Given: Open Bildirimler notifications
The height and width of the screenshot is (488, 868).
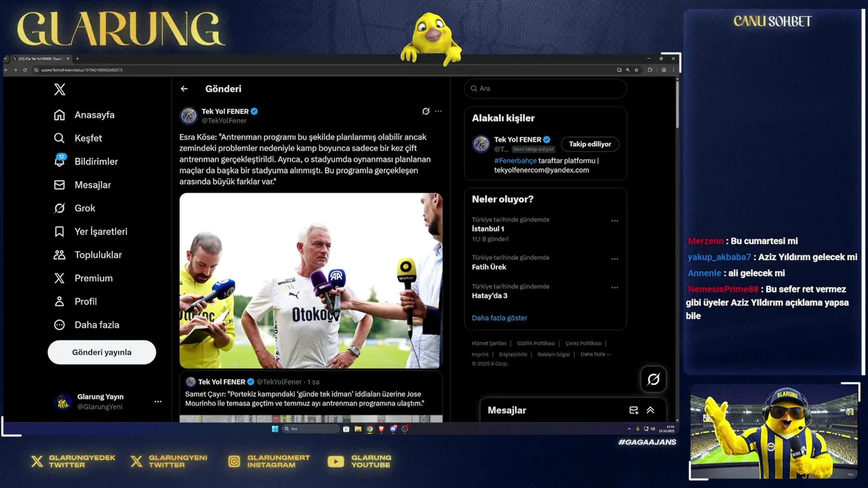Looking at the screenshot, I should [86, 161].
